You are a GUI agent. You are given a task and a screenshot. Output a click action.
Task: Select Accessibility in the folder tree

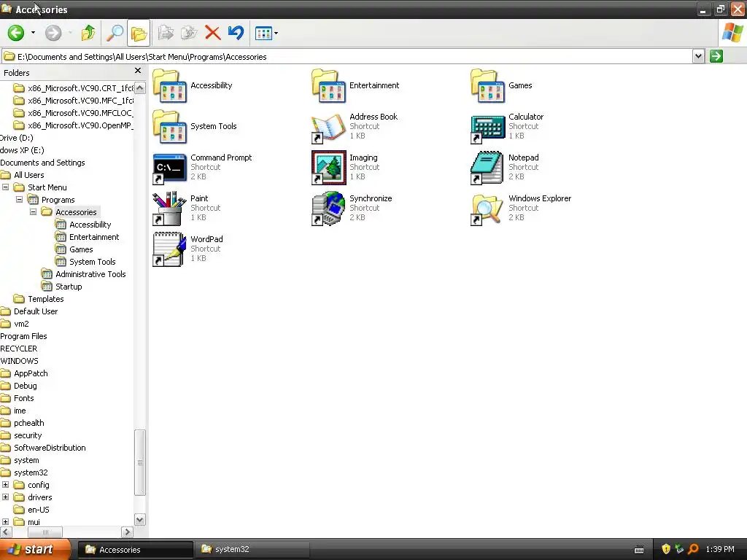pos(90,225)
